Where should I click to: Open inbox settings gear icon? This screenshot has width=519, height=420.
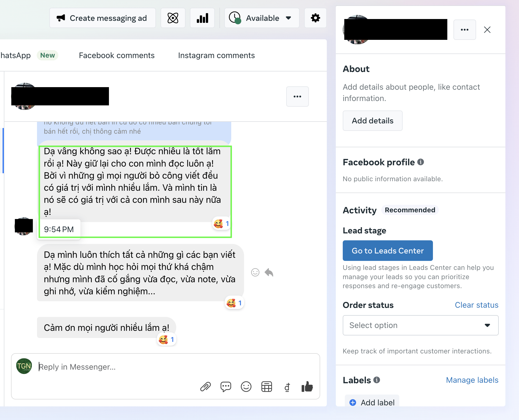click(315, 18)
